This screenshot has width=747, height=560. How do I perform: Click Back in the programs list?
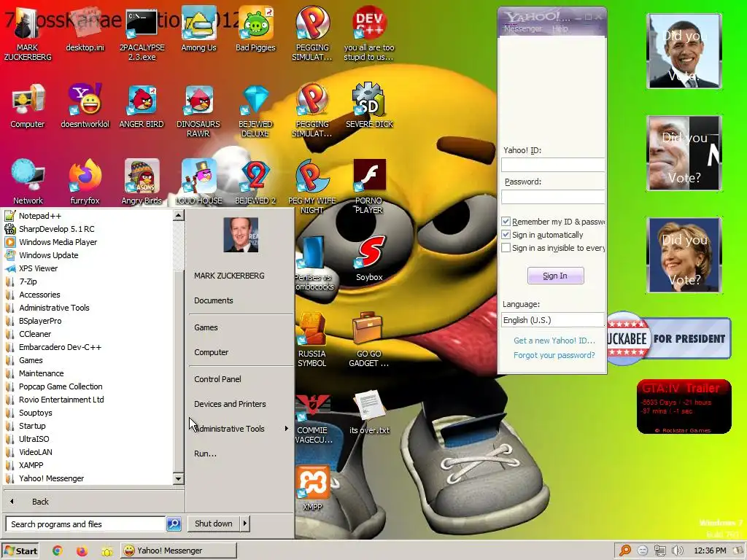40,502
